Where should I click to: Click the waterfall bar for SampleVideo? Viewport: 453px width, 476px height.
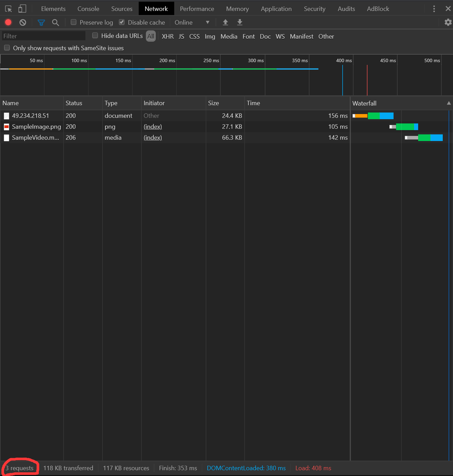click(x=424, y=138)
